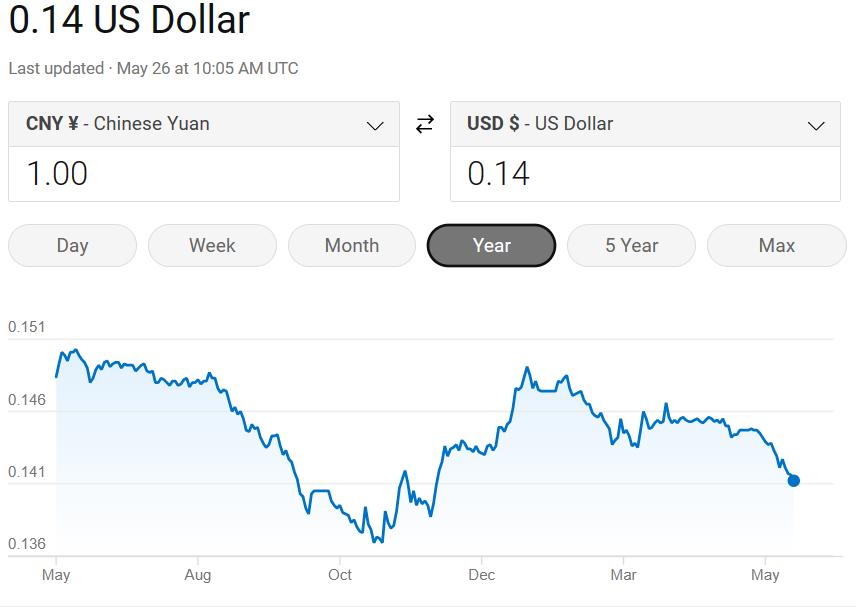Switch the chart to Day range
Screen dimensions: 856x611
pyautogui.click(x=72, y=245)
